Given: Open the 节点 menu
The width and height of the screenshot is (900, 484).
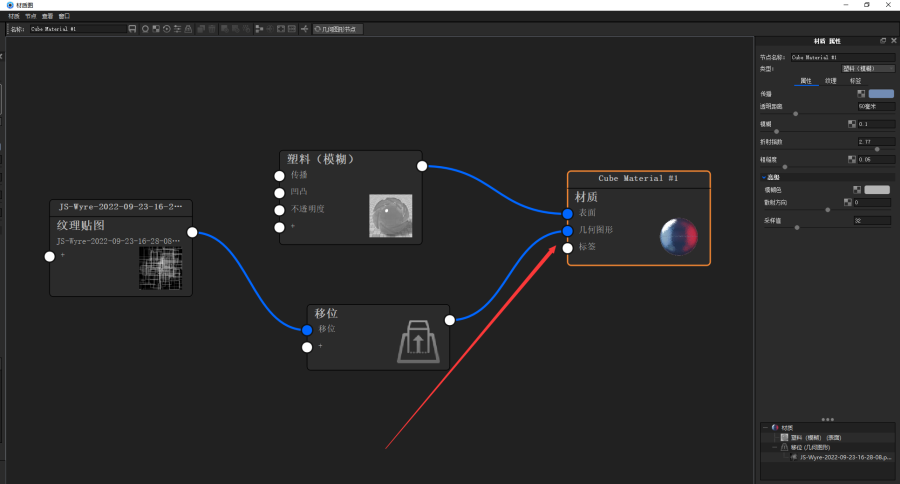Looking at the screenshot, I should (30, 17).
